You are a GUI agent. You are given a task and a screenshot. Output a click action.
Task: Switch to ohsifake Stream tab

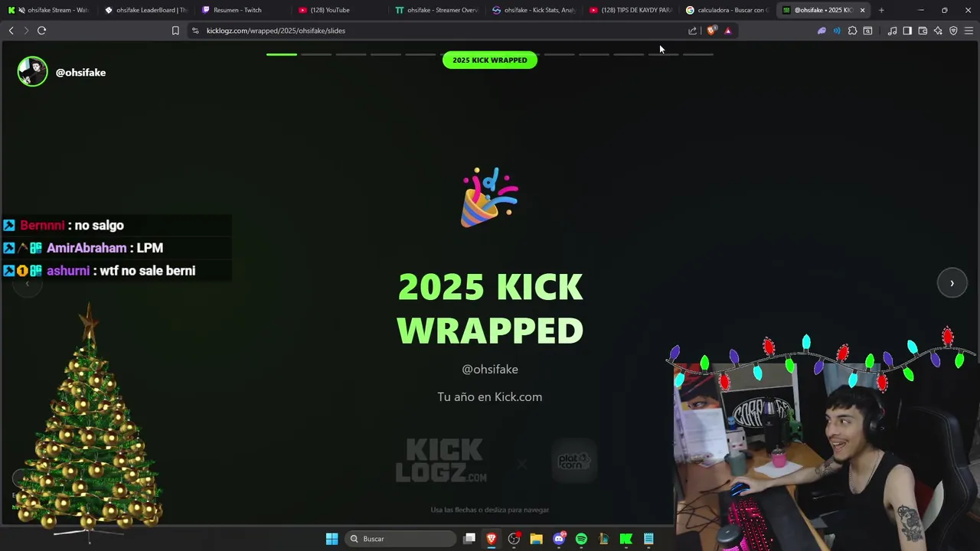coord(48,10)
